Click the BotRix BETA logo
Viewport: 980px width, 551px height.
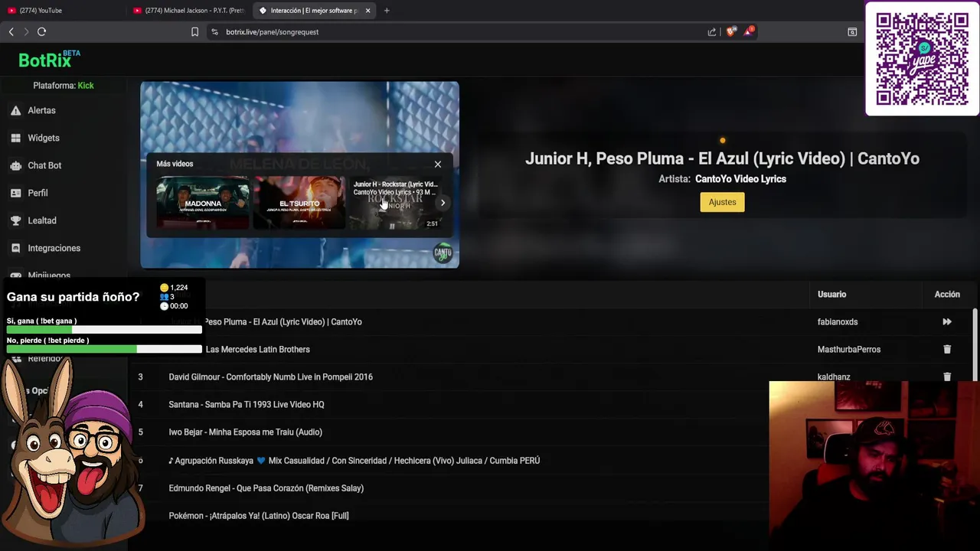pyautogui.click(x=50, y=60)
